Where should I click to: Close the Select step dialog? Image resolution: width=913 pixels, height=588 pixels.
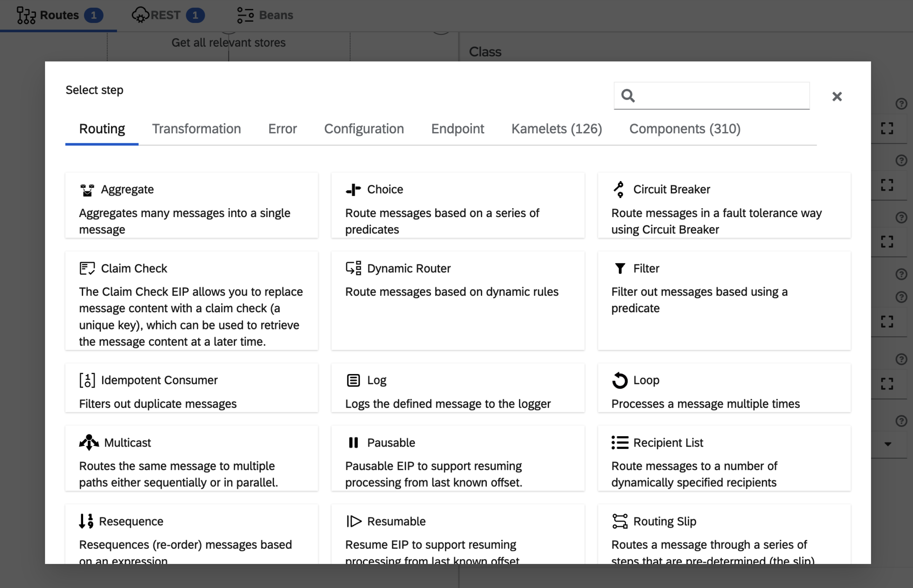point(837,96)
